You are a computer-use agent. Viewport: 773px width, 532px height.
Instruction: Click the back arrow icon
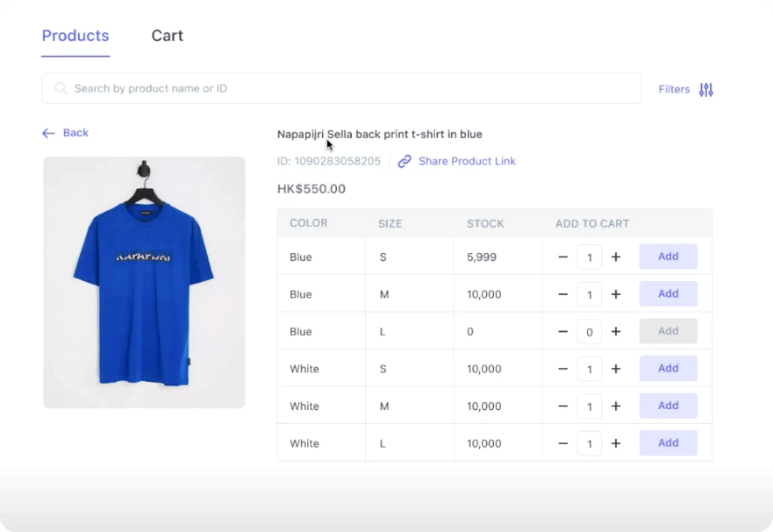click(48, 133)
